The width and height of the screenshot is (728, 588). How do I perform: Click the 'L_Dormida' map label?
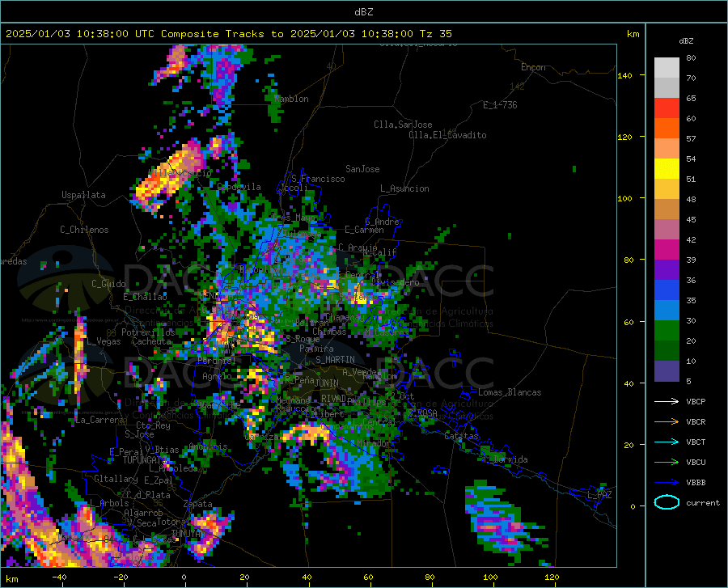tap(505, 459)
